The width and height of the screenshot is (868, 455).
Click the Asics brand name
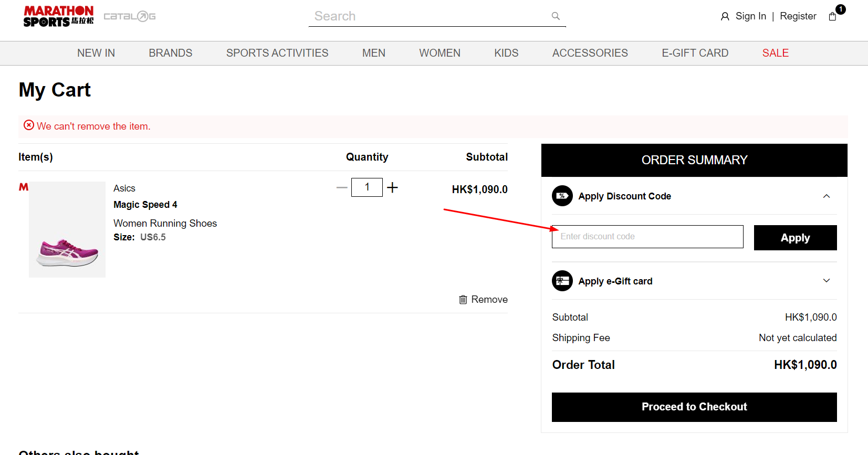coord(124,188)
